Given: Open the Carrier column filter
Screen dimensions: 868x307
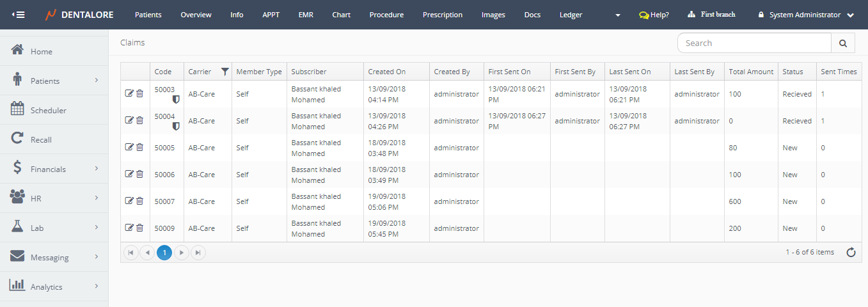Looking at the screenshot, I should (225, 72).
